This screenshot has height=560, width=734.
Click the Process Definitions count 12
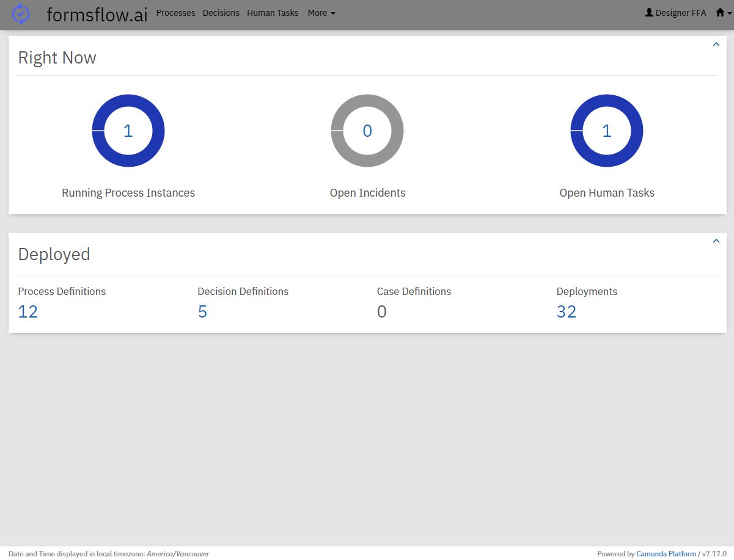coord(28,312)
